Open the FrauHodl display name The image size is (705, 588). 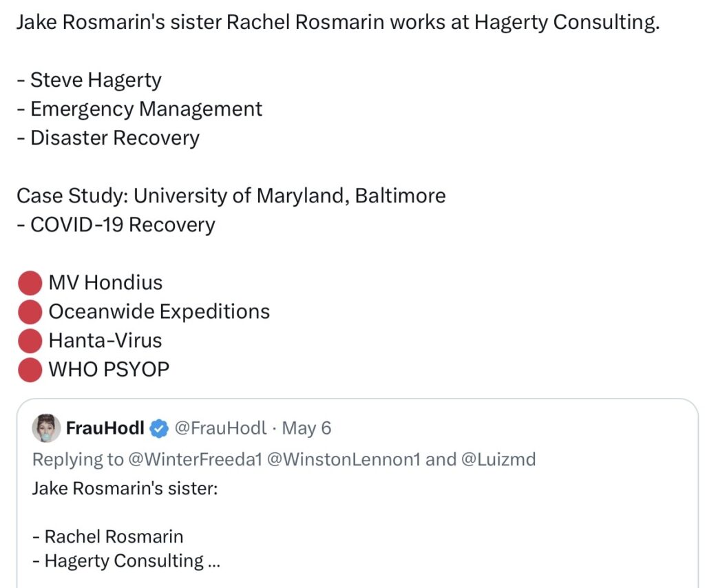105,428
